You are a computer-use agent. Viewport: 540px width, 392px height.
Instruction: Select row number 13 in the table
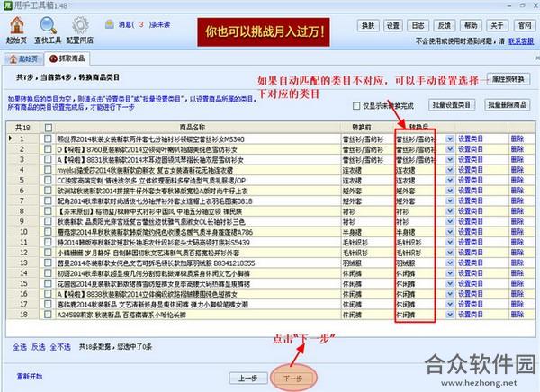(23, 263)
